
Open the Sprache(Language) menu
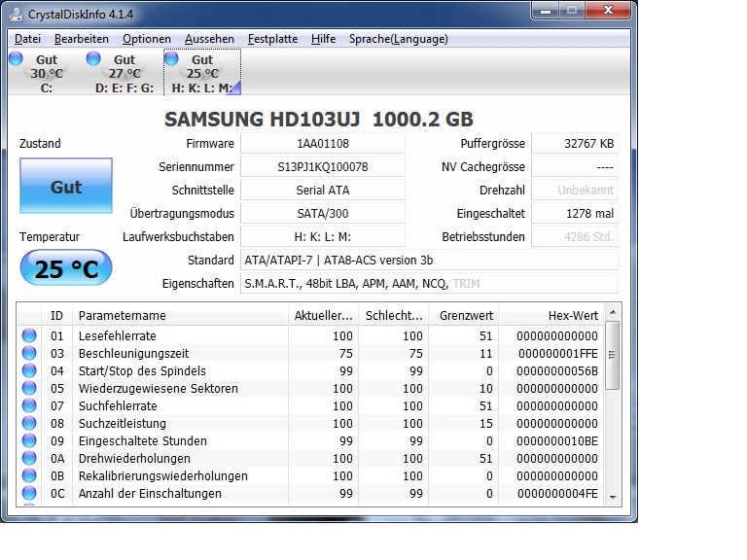coord(398,39)
